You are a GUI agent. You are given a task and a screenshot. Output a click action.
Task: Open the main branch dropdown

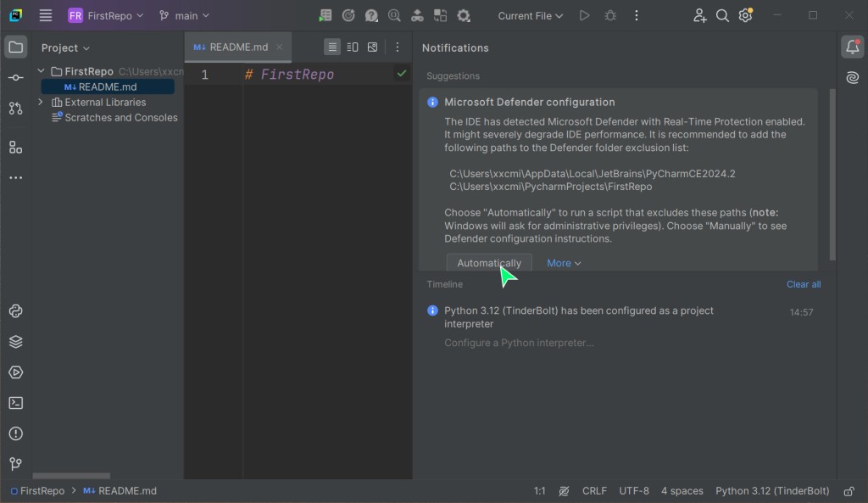coord(184,15)
